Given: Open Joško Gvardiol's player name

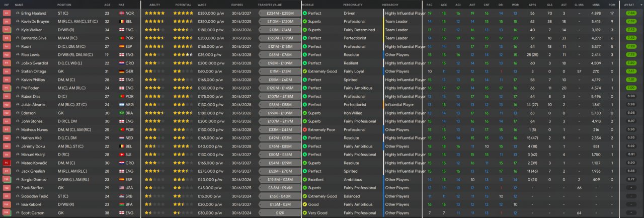Looking at the screenshot, I should 34,63.
